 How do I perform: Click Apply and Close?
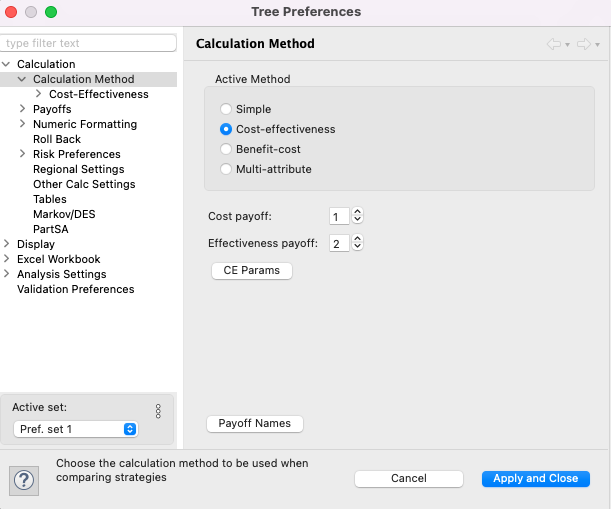tap(536, 479)
